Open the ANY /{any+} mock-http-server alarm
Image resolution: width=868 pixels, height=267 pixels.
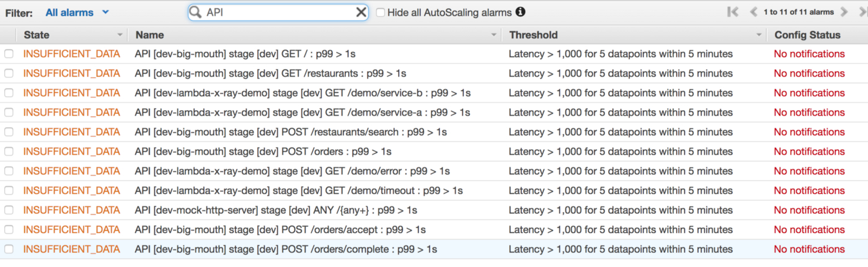(275, 210)
